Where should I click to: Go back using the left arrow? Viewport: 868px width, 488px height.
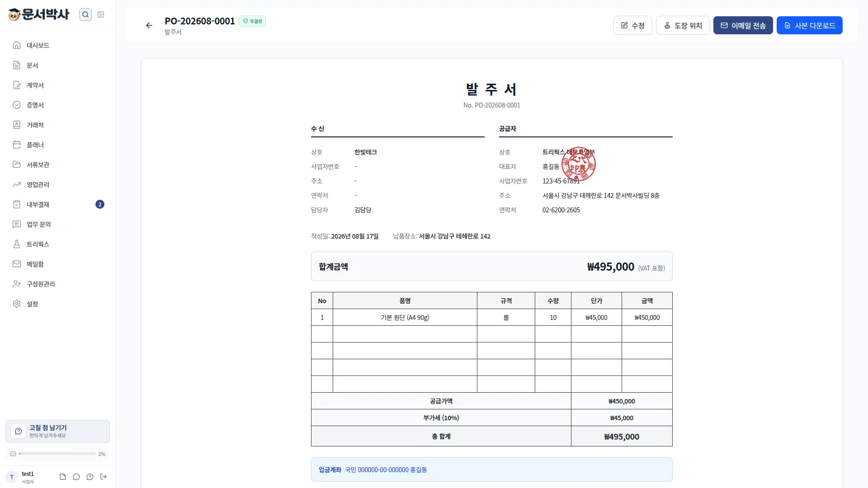tap(149, 25)
